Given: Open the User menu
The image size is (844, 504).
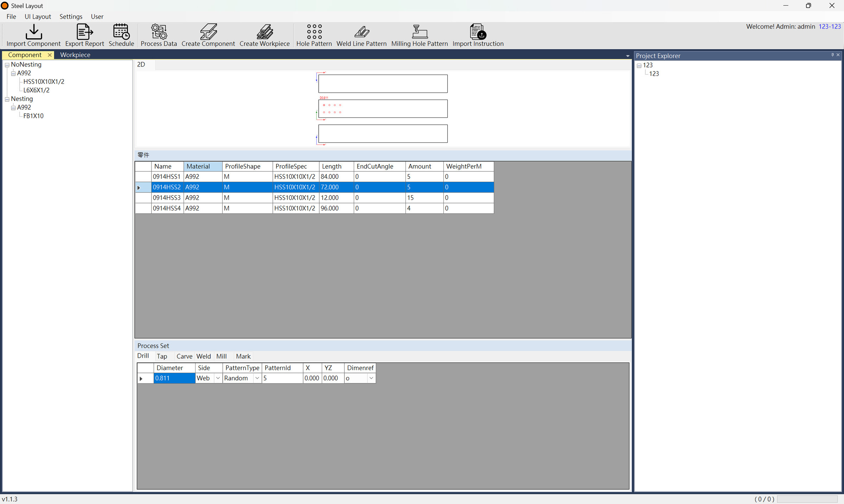Looking at the screenshot, I should [97, 17].
